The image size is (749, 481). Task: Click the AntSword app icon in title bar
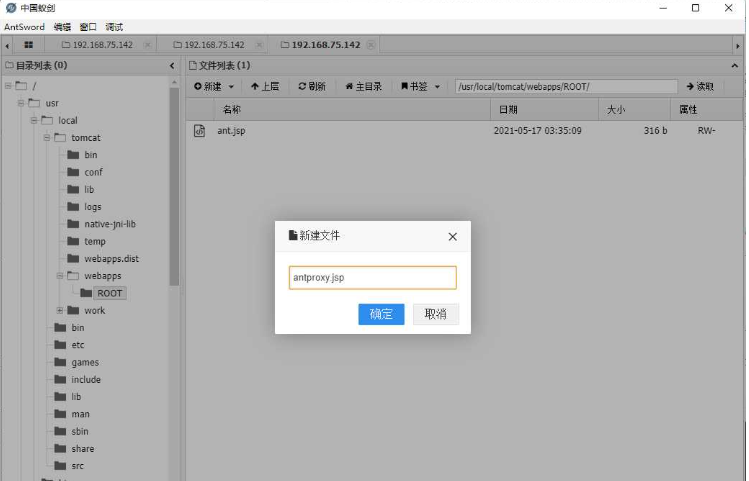[x=11, y=8]
